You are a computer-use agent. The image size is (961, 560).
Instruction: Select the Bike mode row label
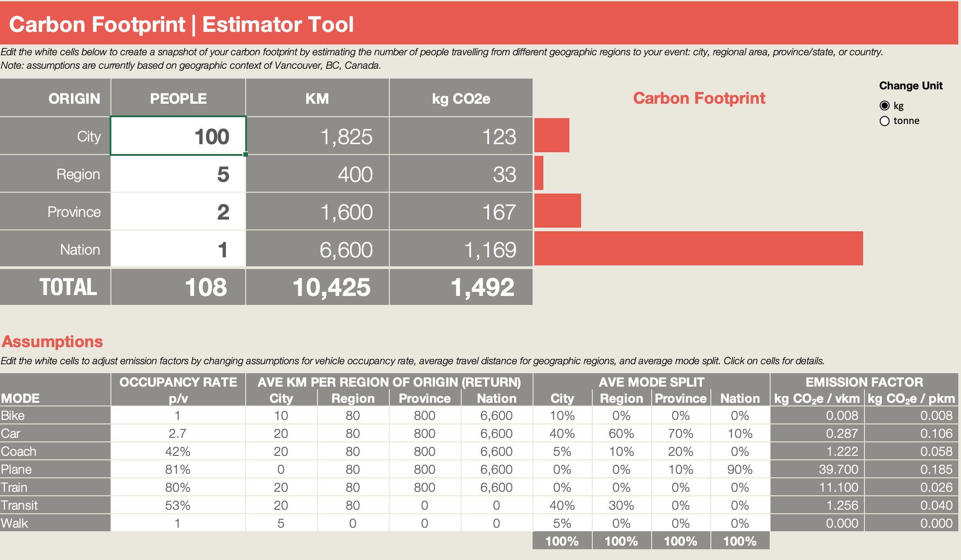[x=55, y=415]
